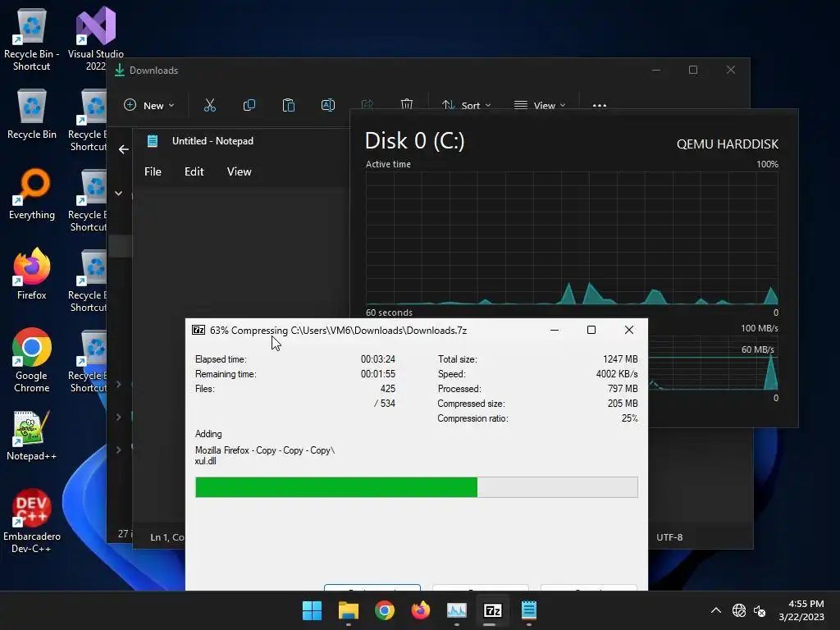Open Firefox from the taskbar
This screenshot has height=630, width=840.
pos(421,610)
